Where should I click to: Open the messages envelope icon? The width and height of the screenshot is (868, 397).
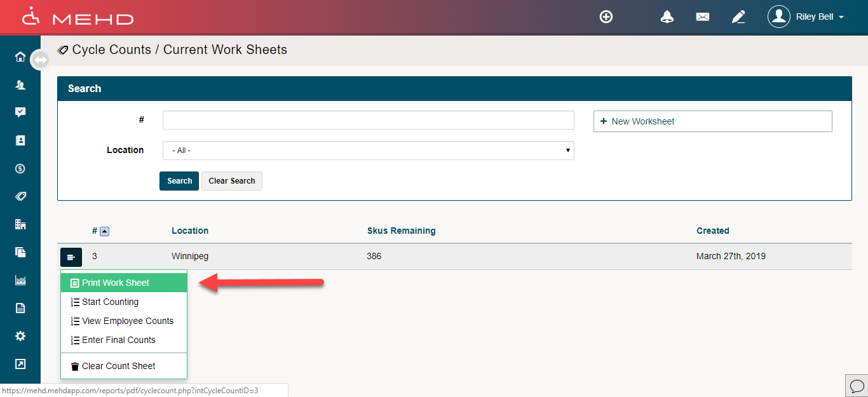[x=702, y=17]
